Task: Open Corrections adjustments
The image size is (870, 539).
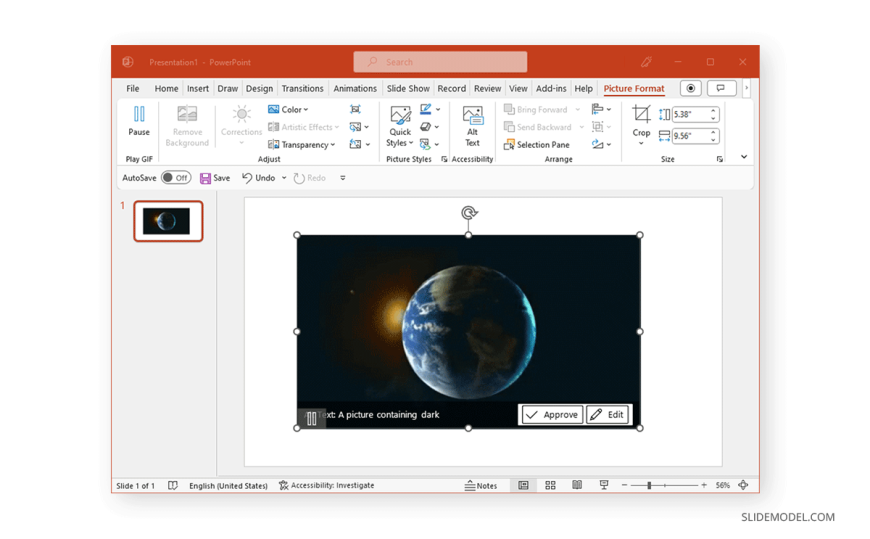Action: 241,126
